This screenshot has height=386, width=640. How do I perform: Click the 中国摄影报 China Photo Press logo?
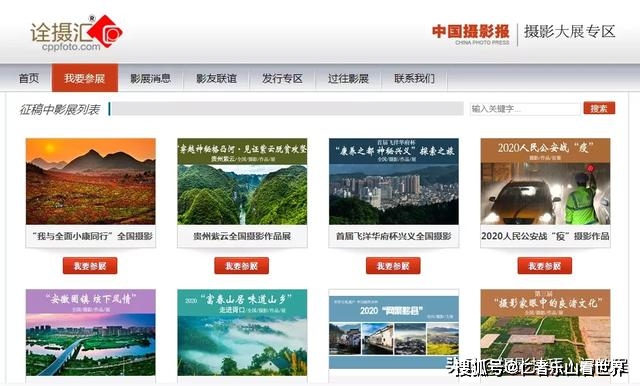(471, 34)
